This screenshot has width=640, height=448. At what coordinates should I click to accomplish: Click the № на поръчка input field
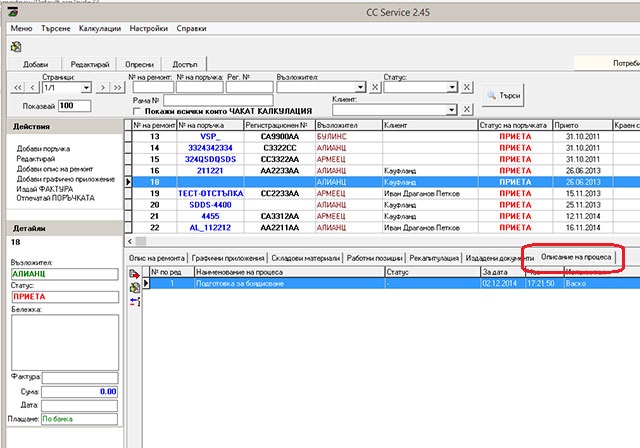point(200,87)
